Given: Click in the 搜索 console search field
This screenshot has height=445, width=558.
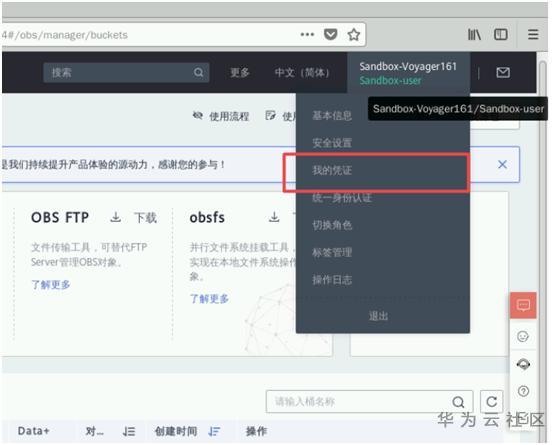Looking at the screenshot, I should (126, 73).
